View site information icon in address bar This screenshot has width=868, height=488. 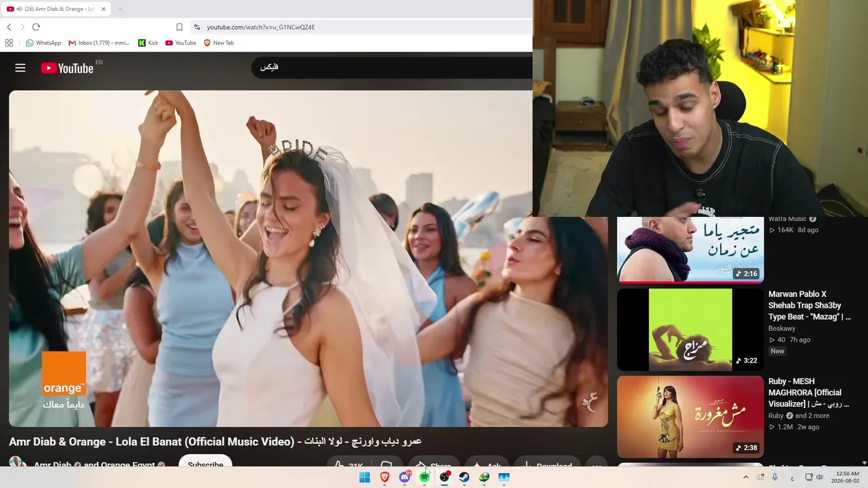tap(197, 27)
